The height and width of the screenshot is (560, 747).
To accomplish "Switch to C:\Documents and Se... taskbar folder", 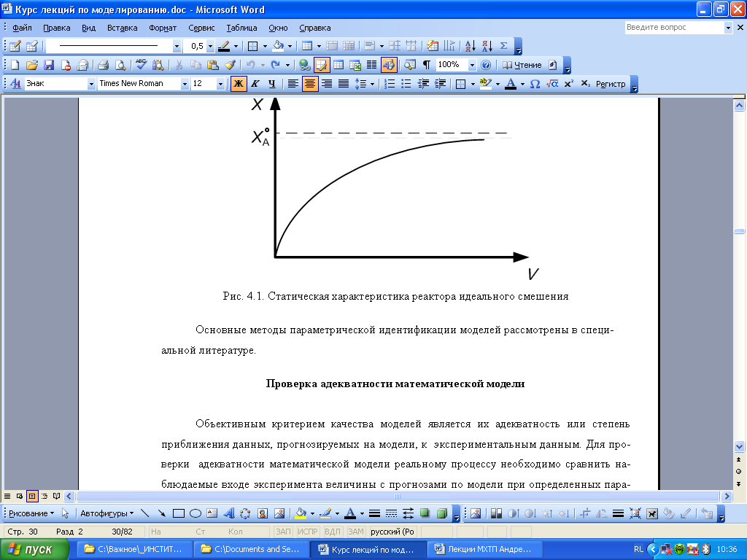I will [x=251, y=550].
